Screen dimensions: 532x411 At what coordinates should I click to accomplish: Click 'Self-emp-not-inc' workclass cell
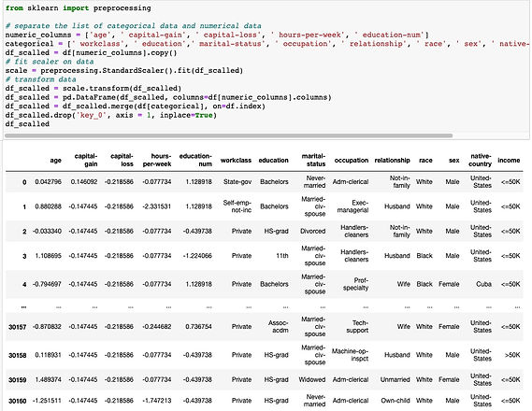237,206
